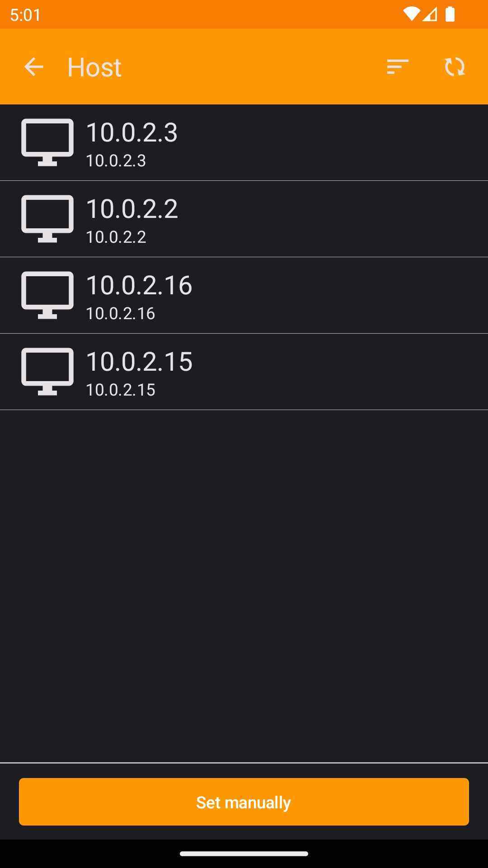
Task: Tap the home gesture bar
Action: pos(244,854)
